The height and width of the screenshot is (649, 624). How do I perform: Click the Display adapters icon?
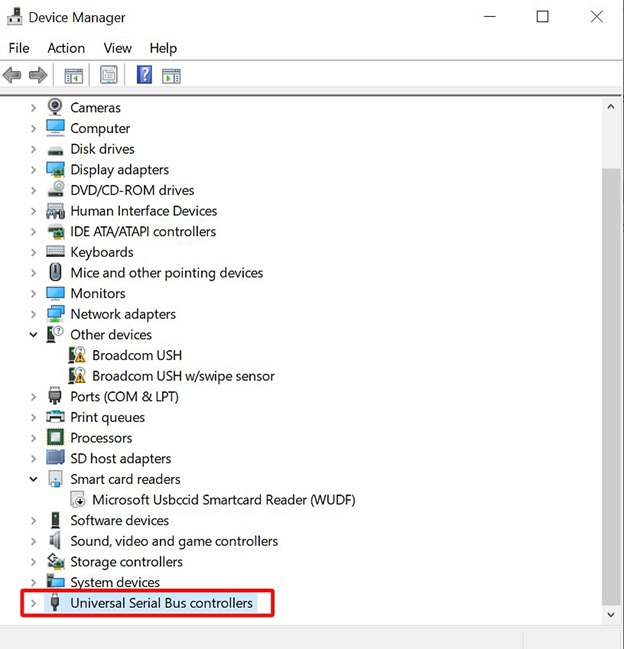tap(55, 169)
